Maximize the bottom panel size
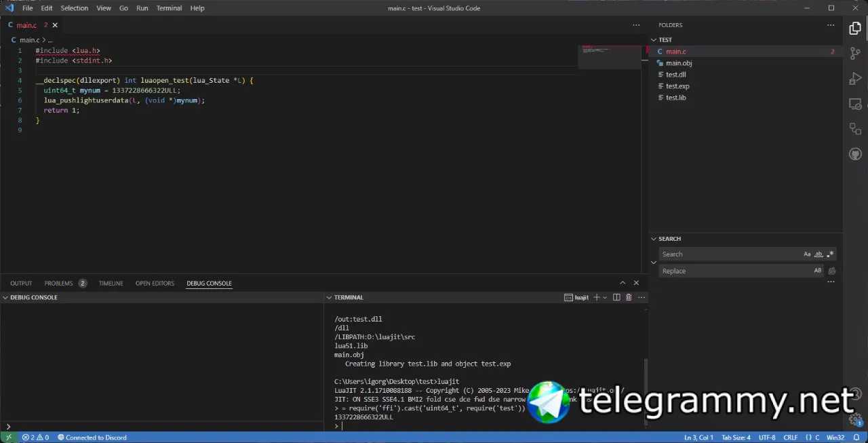The width and height of the screenshot is (868, 443). pyautogui.click(x=623, y=283)
